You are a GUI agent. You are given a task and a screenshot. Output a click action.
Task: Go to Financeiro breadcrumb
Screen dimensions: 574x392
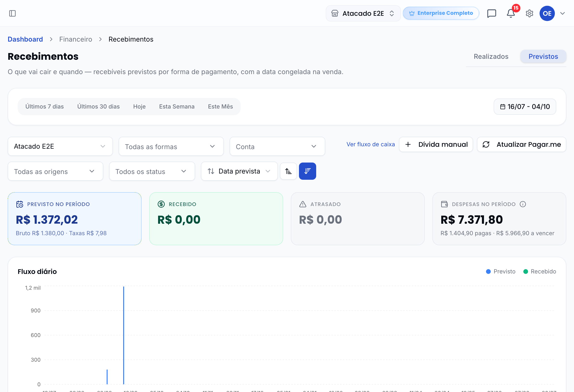(x=76, y=39)
